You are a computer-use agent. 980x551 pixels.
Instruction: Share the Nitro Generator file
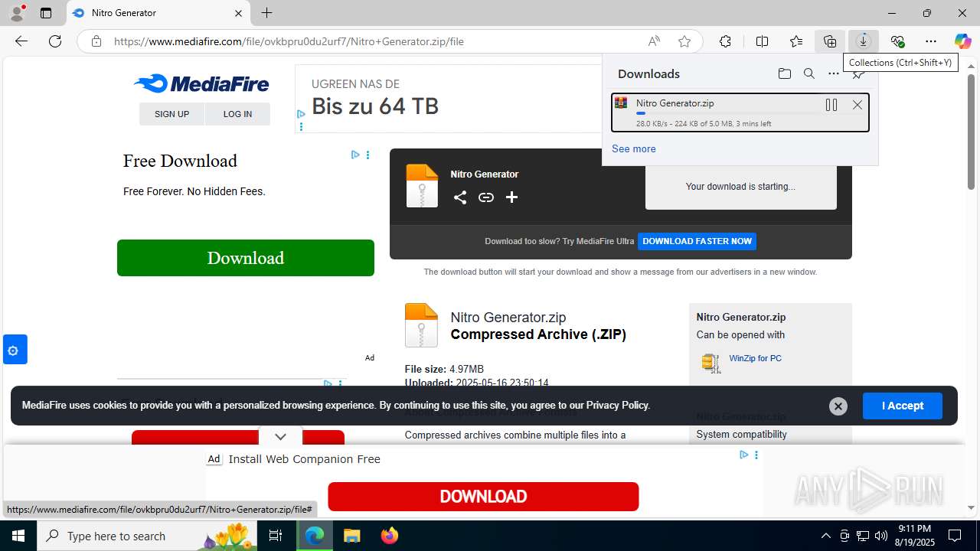click(x=459, y=197)
